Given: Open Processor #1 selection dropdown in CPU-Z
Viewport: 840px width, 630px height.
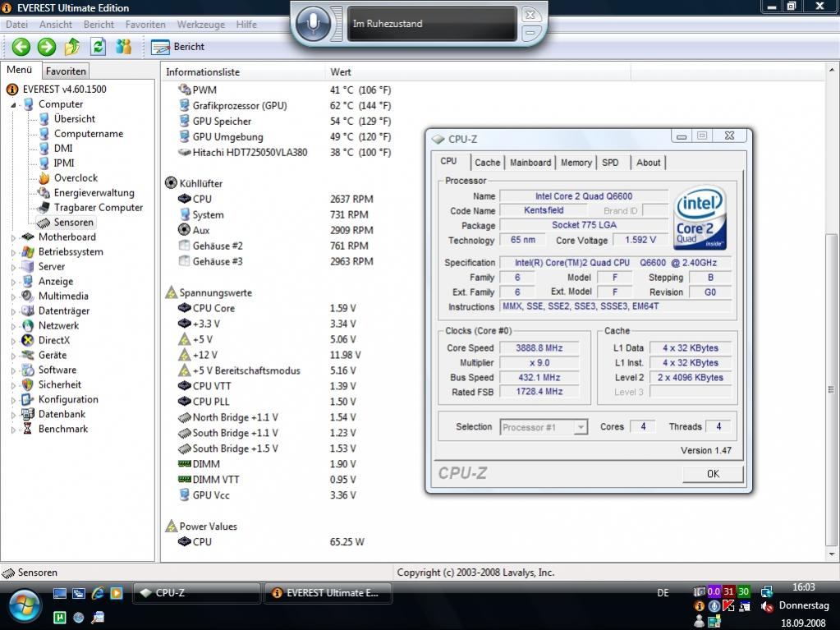Looking at the screenshot, I should point(544,427).
